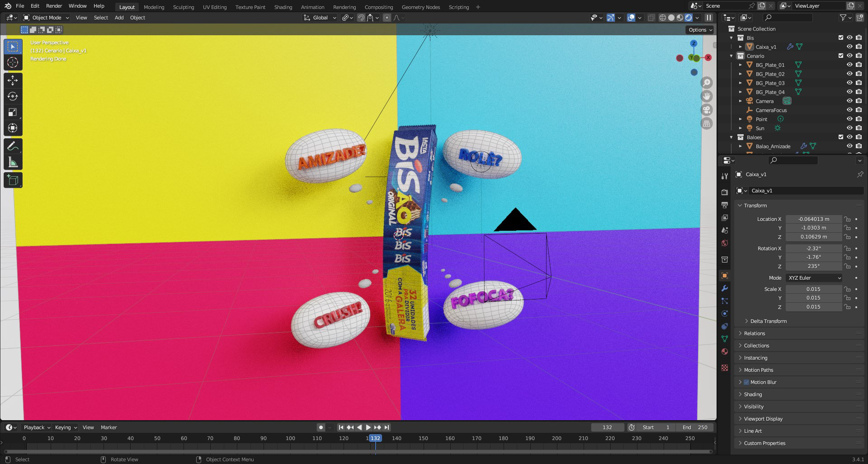868x464 pixels.
Task: Jump to next keyframe
Action: pyautogui.click(x=377, y=427)
